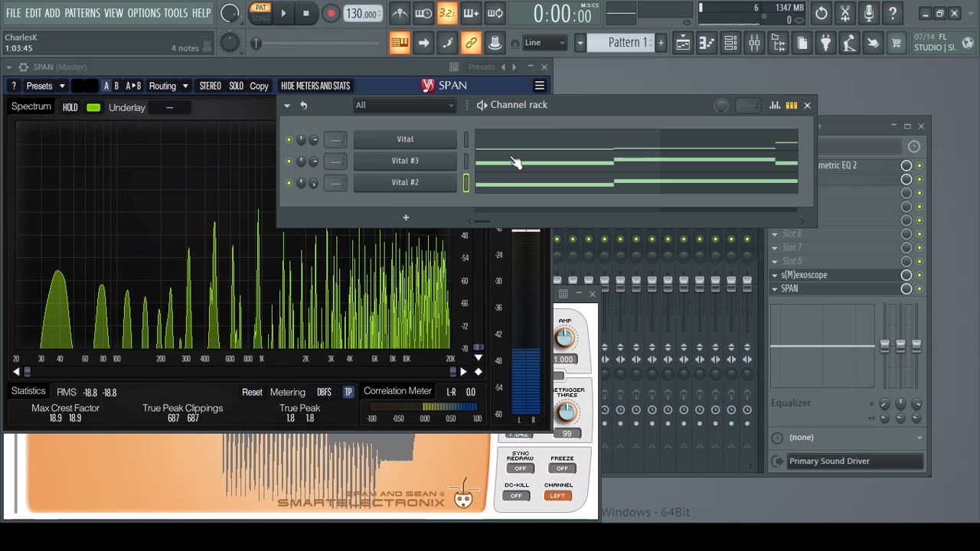
Task: Open the playlist view icon
Action: coord(683,44)
